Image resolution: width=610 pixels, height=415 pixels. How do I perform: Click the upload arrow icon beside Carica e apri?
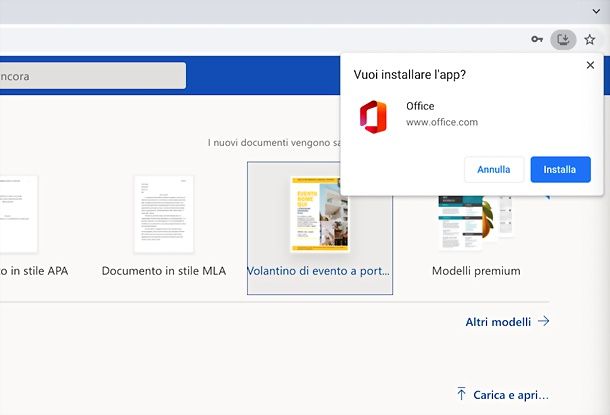coord(461,394)
